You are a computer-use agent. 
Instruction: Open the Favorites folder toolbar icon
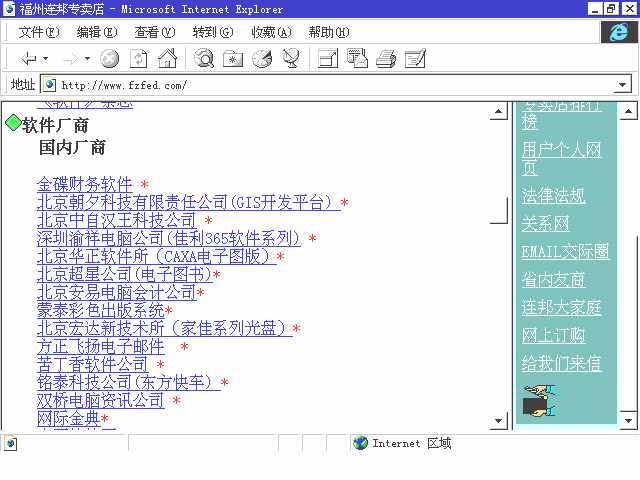[233, 59]
